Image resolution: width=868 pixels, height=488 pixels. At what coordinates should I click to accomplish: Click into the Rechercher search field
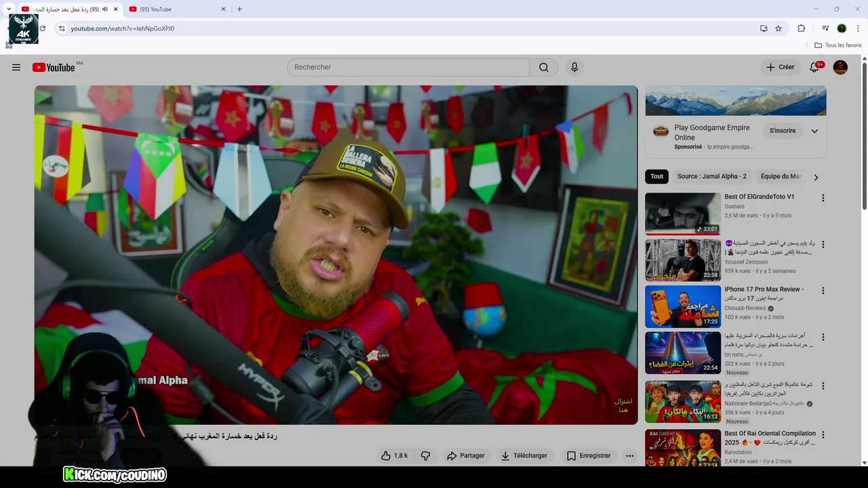(408, 67)
